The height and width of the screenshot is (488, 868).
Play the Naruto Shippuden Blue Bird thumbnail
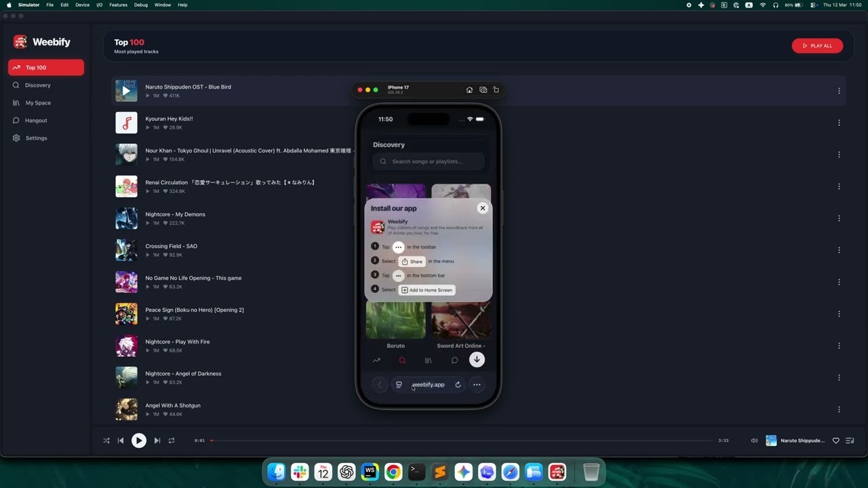click(126, 91)
